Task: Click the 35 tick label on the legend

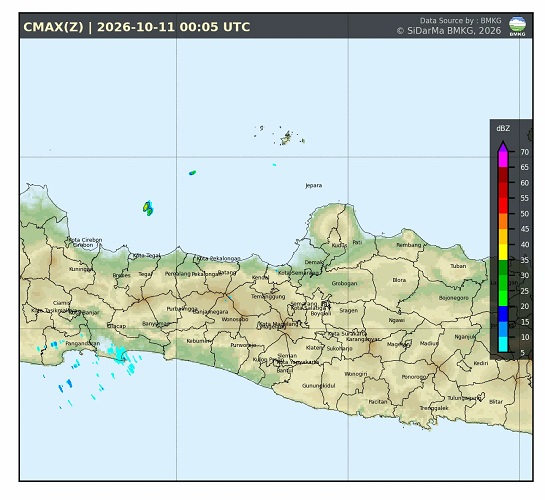Action: 524,260
